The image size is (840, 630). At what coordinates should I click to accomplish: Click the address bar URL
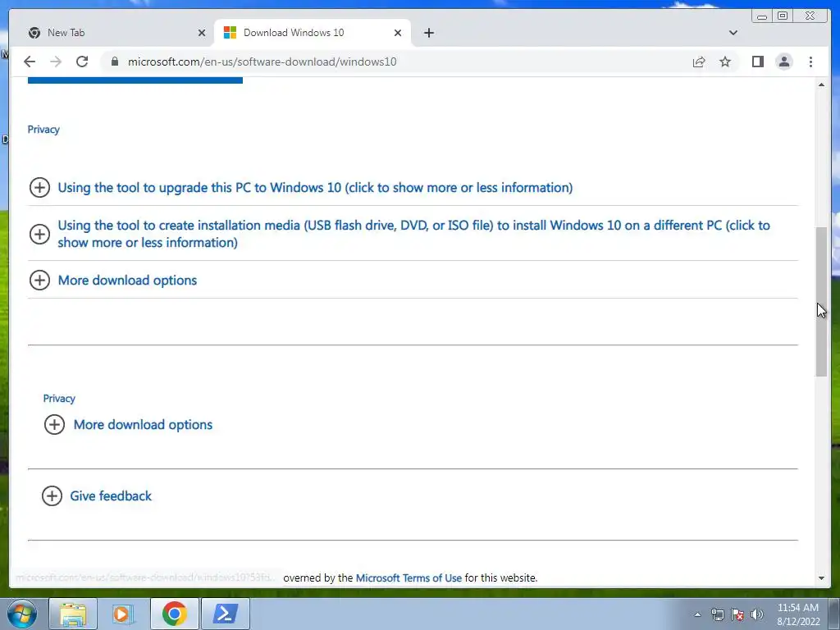tap(262, 62)
